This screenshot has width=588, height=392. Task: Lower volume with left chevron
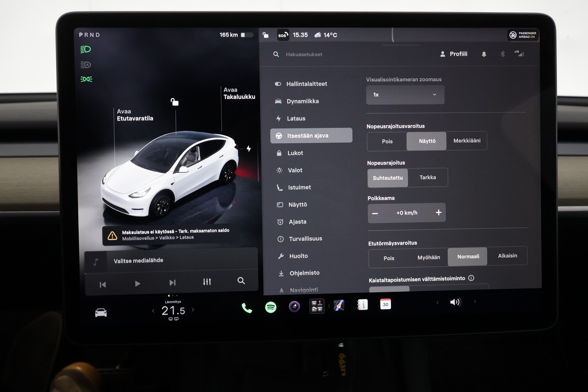coord(437,302)
